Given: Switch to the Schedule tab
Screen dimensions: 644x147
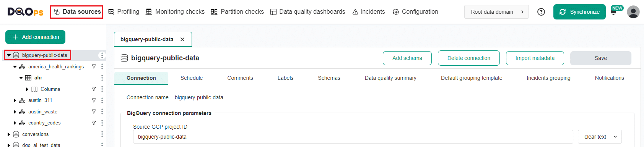Looking at the screenshot, I should [x=192, y=78].
